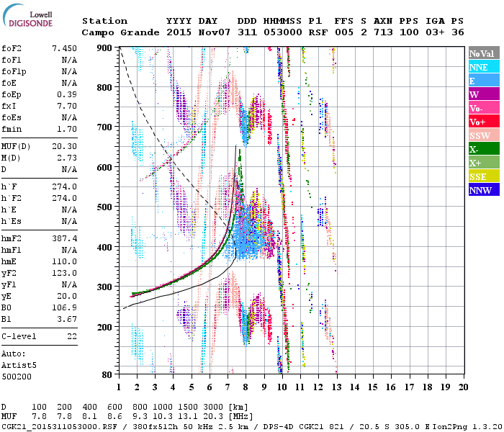Click the Lowell Digisonde logo
The image size is (504, 432).
coord(27,16)
